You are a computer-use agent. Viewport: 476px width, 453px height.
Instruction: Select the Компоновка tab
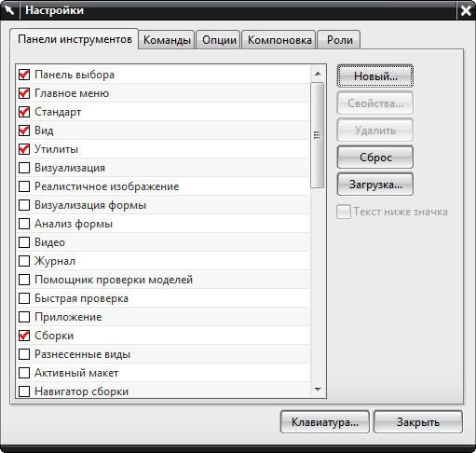pyautogui.click(x=279, y=40)
